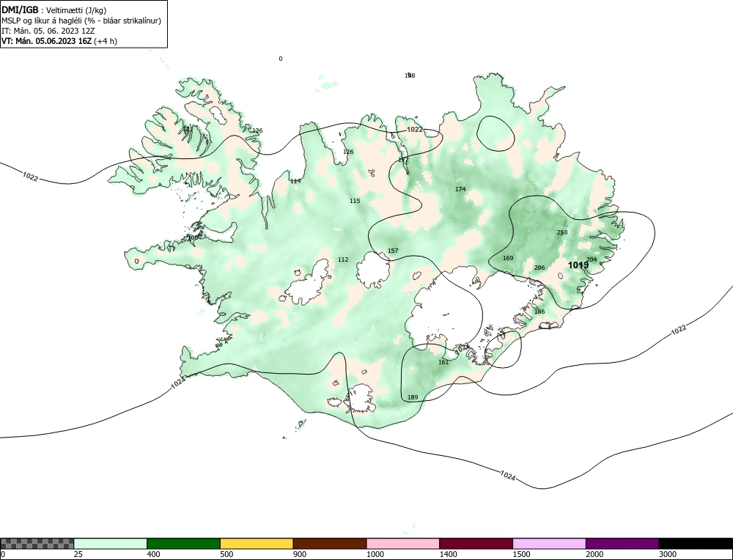Viewport: 733px width, 560px height.
Task: Click the bold 1019 pressure label
Action: click(x=578, y=265)
